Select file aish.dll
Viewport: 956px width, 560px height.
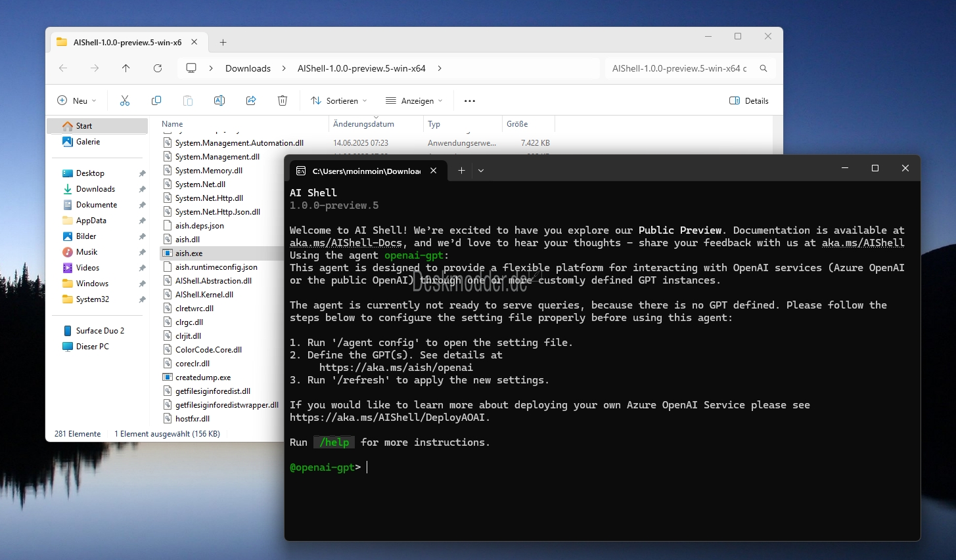(x=187, y=240)
